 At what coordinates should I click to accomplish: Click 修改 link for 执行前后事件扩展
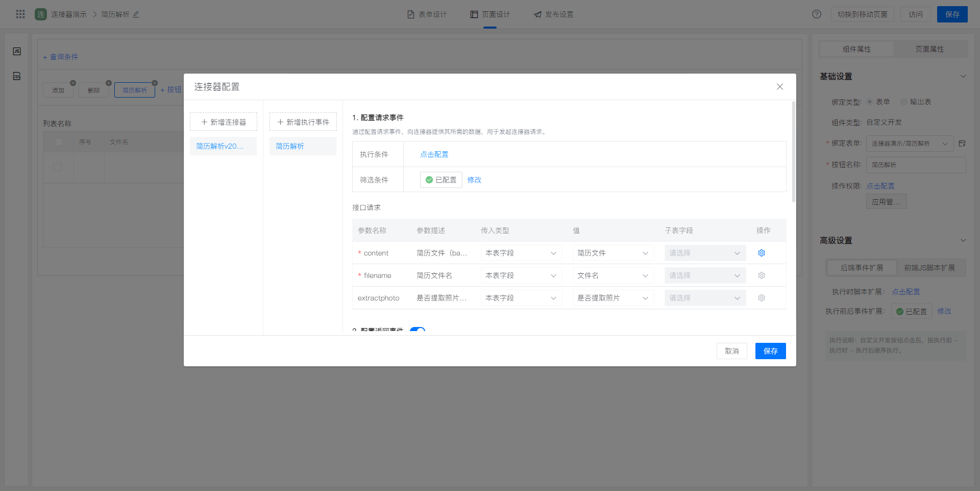[944, 311]
